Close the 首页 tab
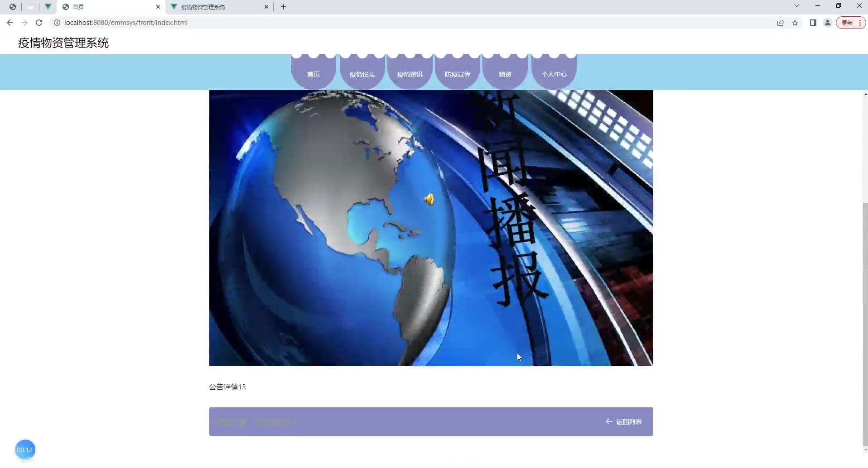 158,7
